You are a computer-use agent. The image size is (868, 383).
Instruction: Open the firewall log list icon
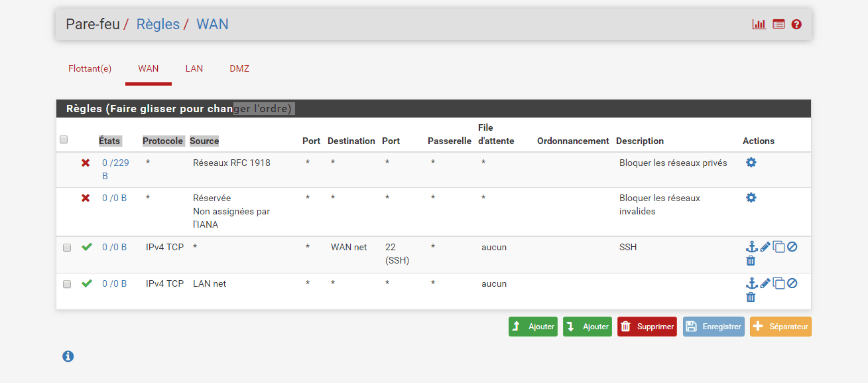[778, 25]
